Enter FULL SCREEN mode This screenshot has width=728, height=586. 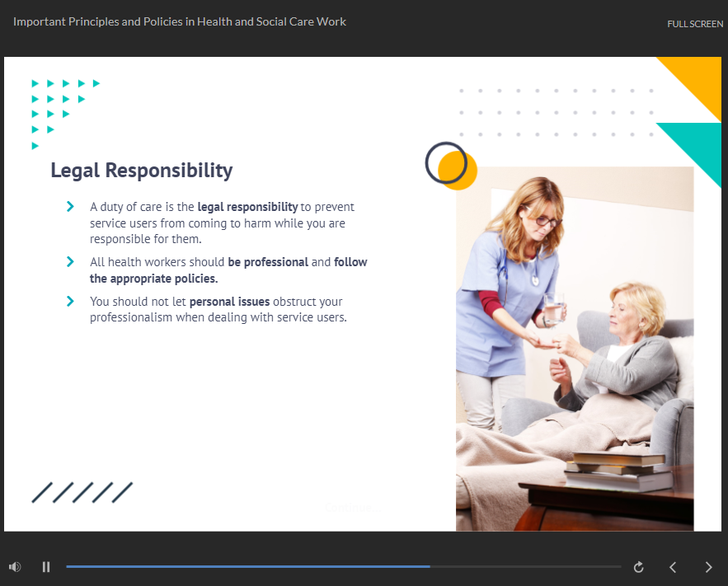695,24
